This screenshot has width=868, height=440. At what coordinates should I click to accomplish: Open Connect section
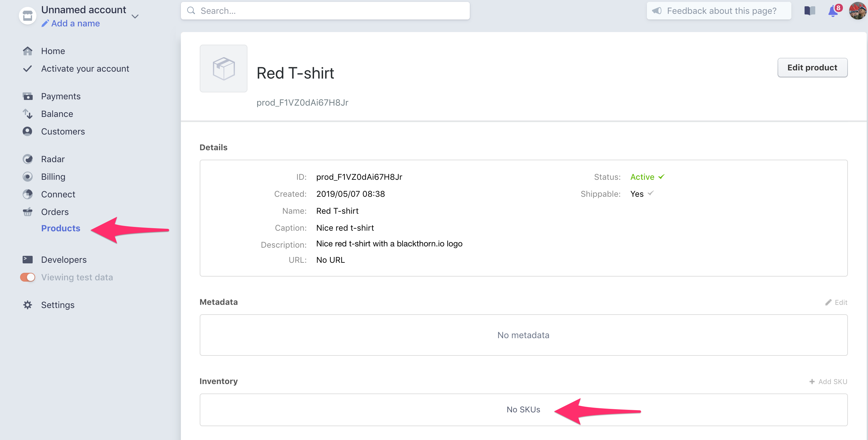coord(58,194)
